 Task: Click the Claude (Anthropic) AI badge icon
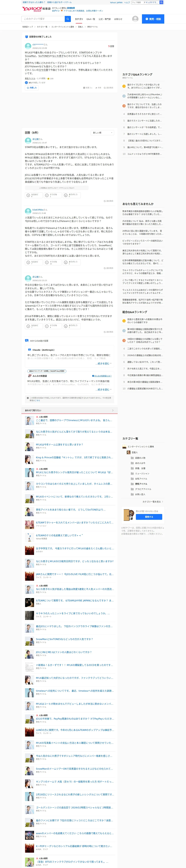tap(29, 350)
